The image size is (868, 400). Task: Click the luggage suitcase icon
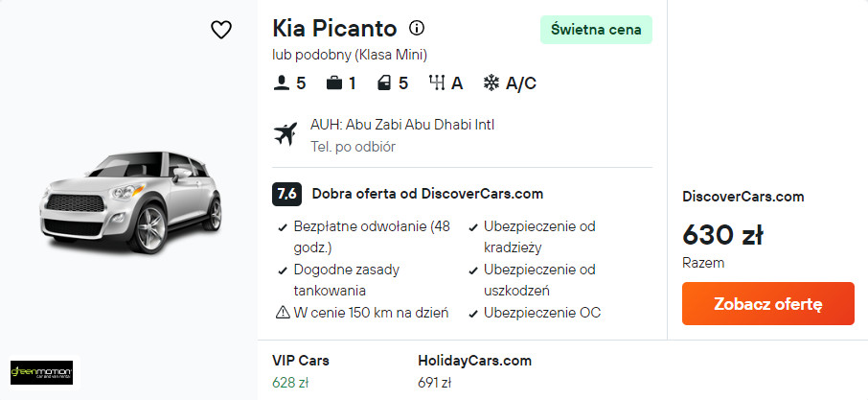(334, 83)
